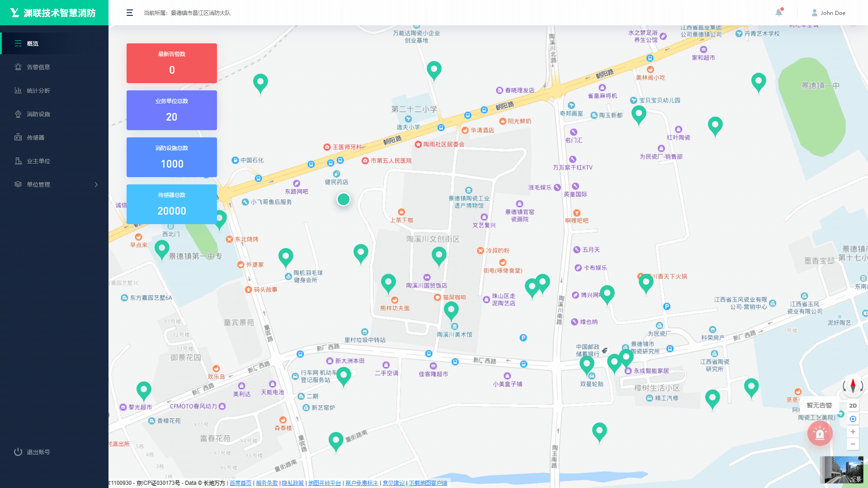The height and width of the screenshot is (488, 868).
Task: Click green marker next to 博兴网 label
Action: pos(607,295)
